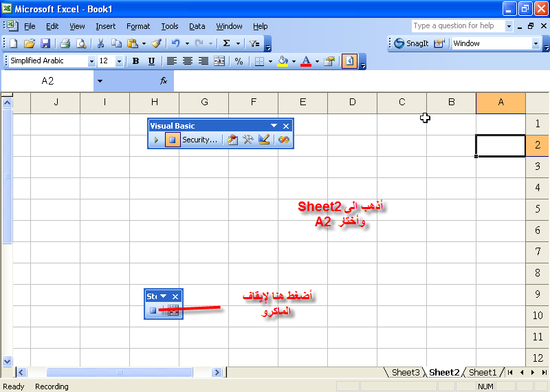The width and height of the screenshot is (550, 392).
Task: Paste from the clipboard icon
Action: 132,43
